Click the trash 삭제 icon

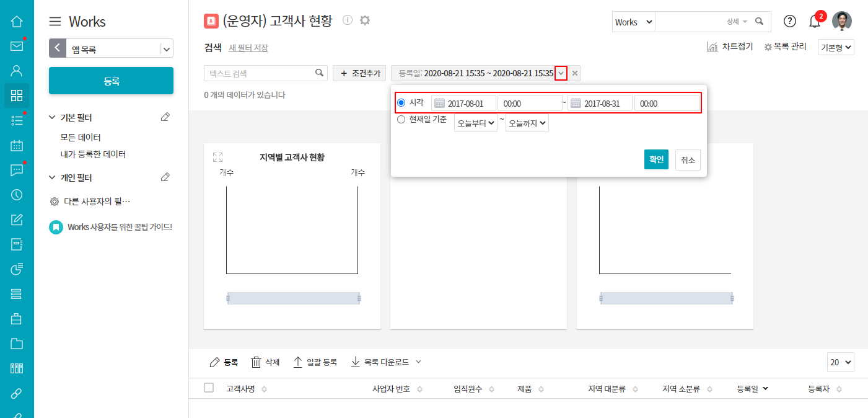pos(256,362)
